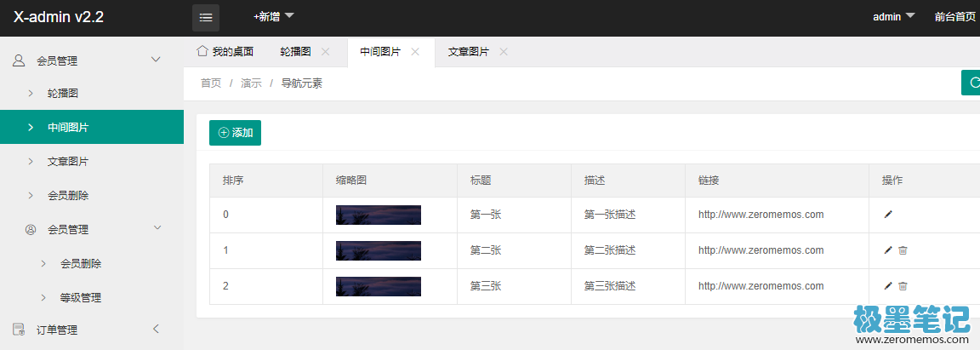
Task: Click the sort value 1 cell
Action: [x=226, y=250]
